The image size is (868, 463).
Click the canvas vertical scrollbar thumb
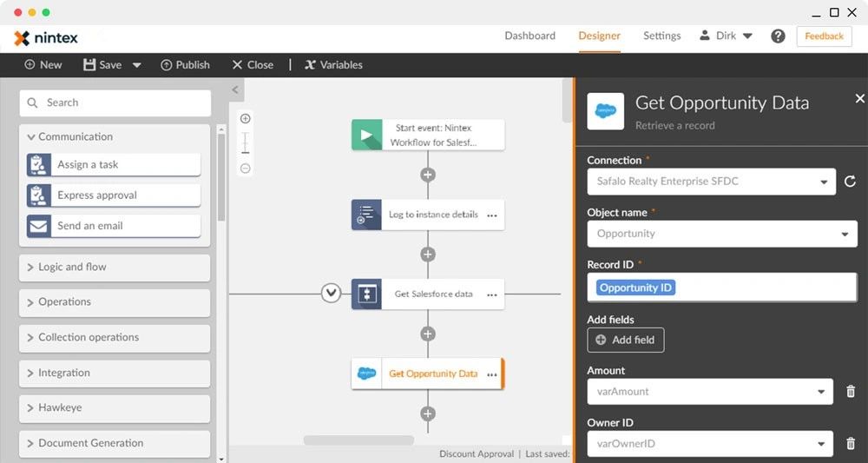tap(566, 100)
